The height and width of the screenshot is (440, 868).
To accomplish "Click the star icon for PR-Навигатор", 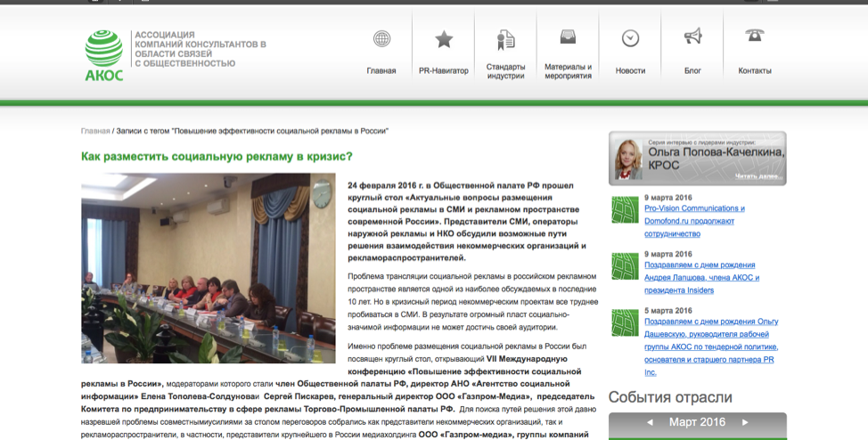I will (444, 39).
